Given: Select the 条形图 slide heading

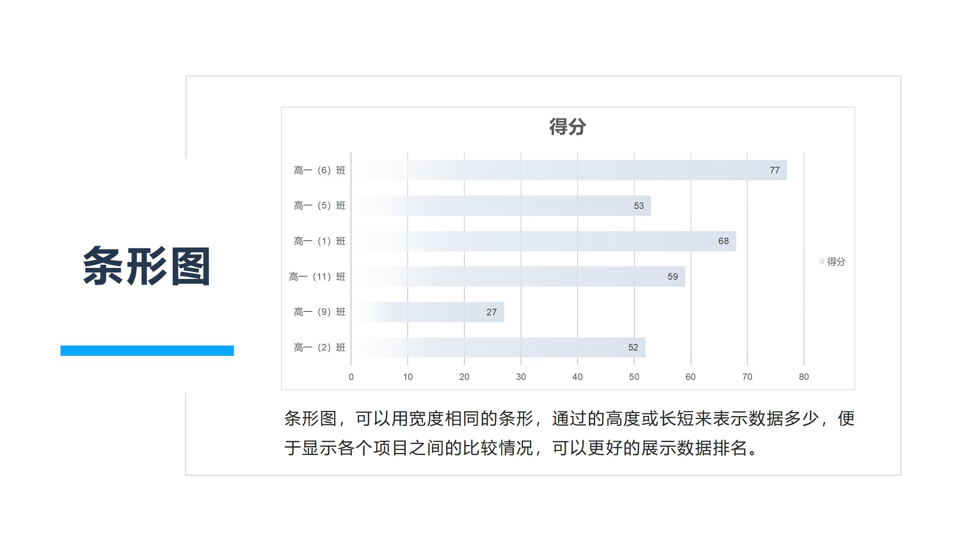Looking at the screenshot, I should 147,266.
